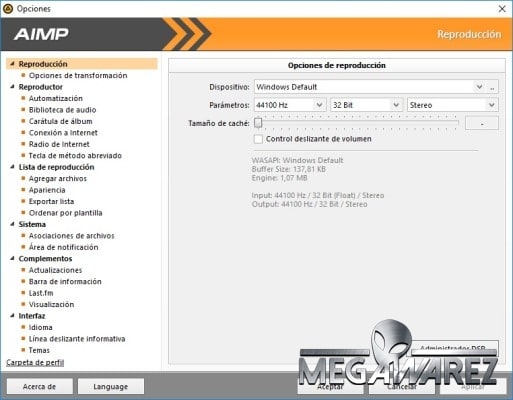Click the Acerca de button

pyautogui.click(x=39, y=387)
